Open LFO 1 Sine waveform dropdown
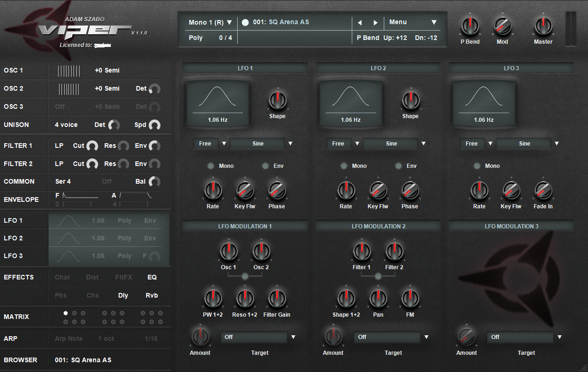Screen dimensions: 588x372 pos(262,144)
